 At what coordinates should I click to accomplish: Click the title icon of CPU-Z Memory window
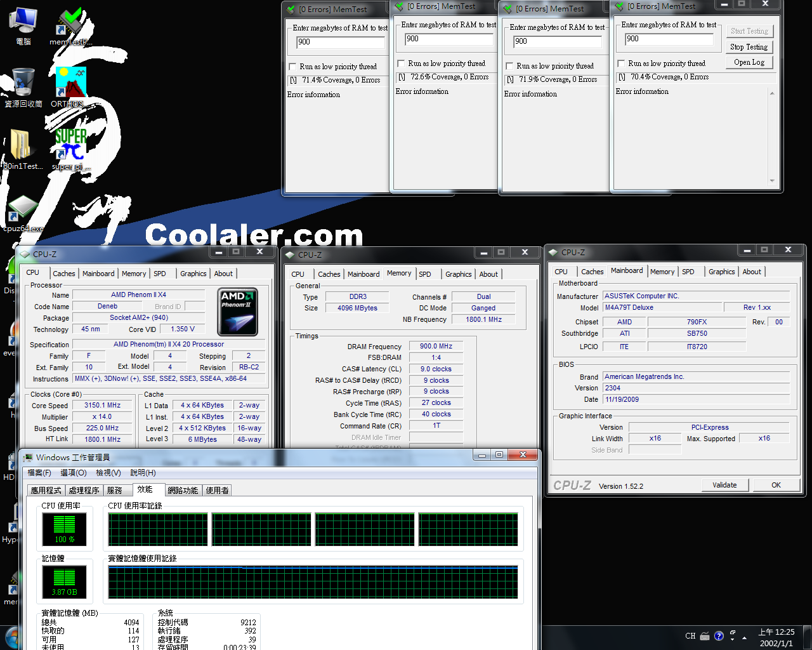(290, 255)
